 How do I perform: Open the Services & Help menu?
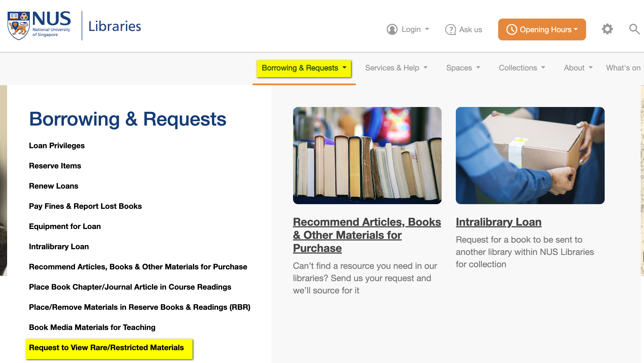coord(396,68)
